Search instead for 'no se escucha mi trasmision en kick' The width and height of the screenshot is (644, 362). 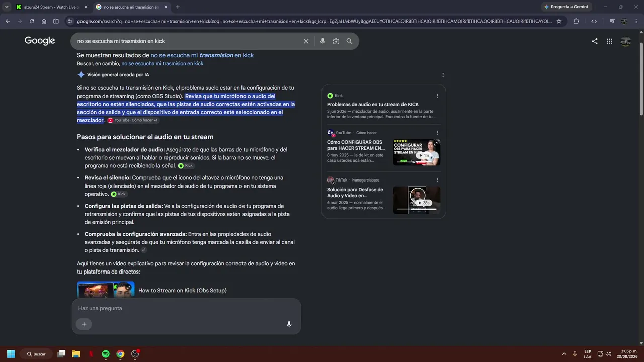(163, 64)
